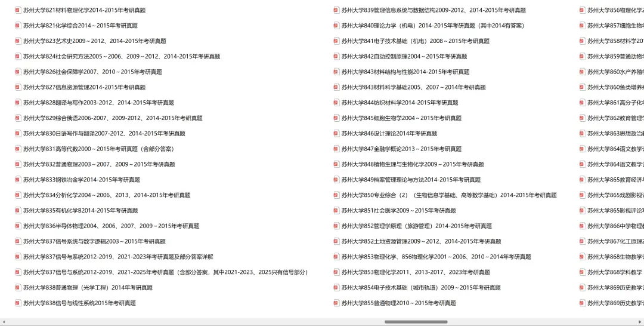Click PDF icon for 苏州大学839管理信息系统与数据结构 file
This screenshot has height=326, width=644.
pos(336,10)
